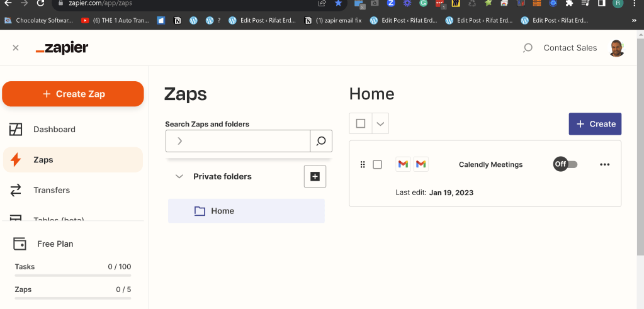Click the Zaps lightning bolt icon
Image resolution: width=644 pixels, height=309 pixels.
tap(16, 160)
